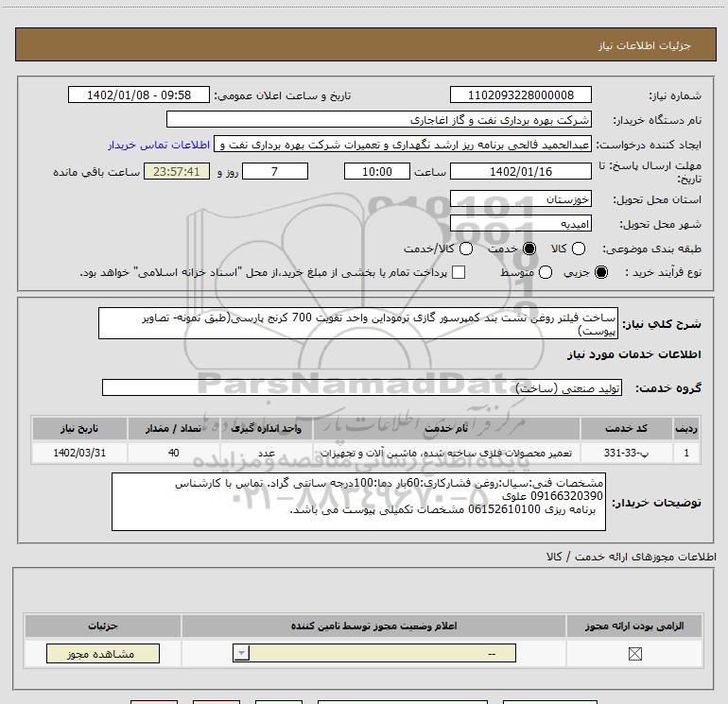Click the delivery province field خوزستان
Image resolution: width=728 pixels, height=704 pixels.
pos(520,199)
